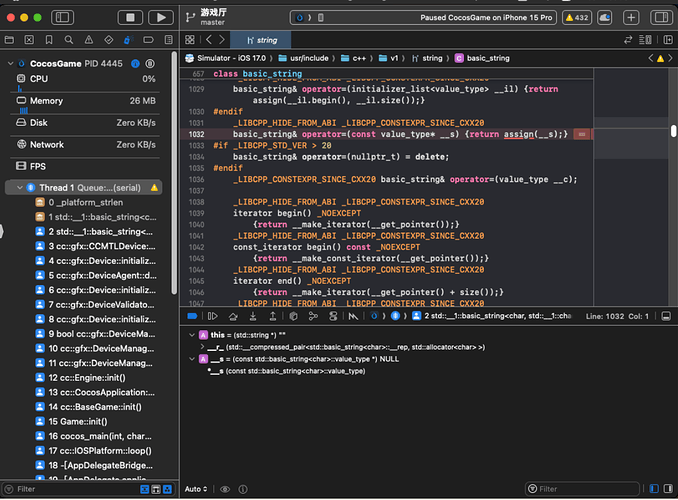Open the Breakpoint navigator icon
The height and width of the screenshot is (500, 678).
point(148,40)
